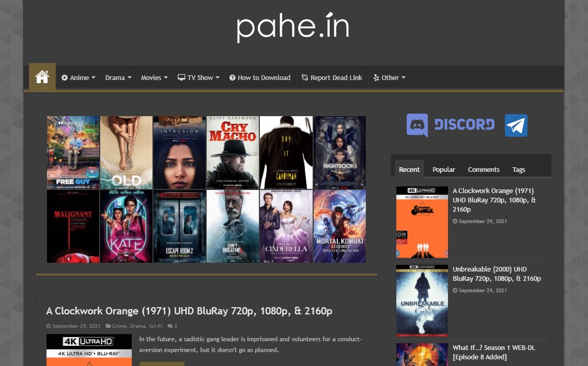Image resolution: width=588 pixels, height=366 pixels.
Task: Expand the Other menu
Action: pos(389,77)
